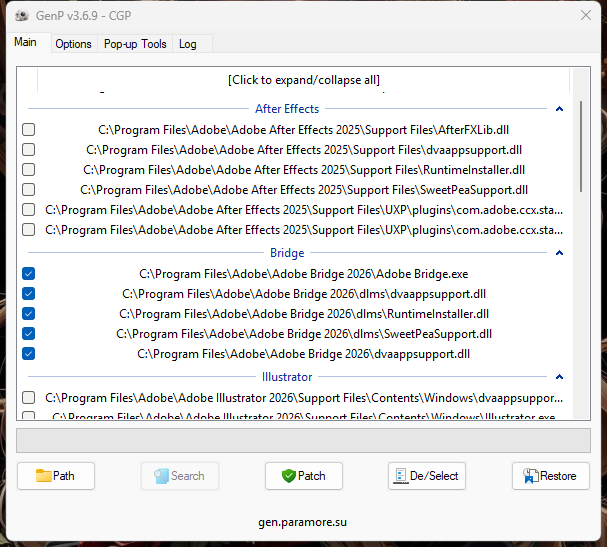Close the GenP window
This screenshot has height=547, width=607.
point(586,15)
